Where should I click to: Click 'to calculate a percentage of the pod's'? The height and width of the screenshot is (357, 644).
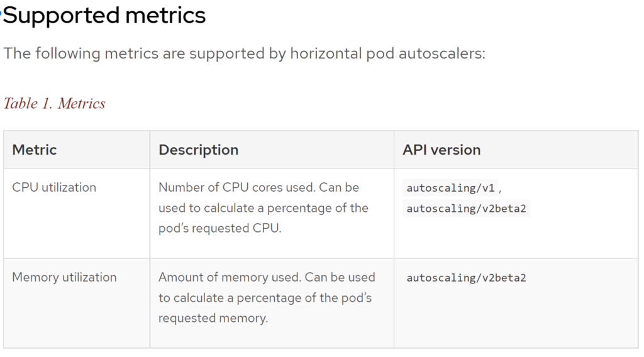(265, 297)
